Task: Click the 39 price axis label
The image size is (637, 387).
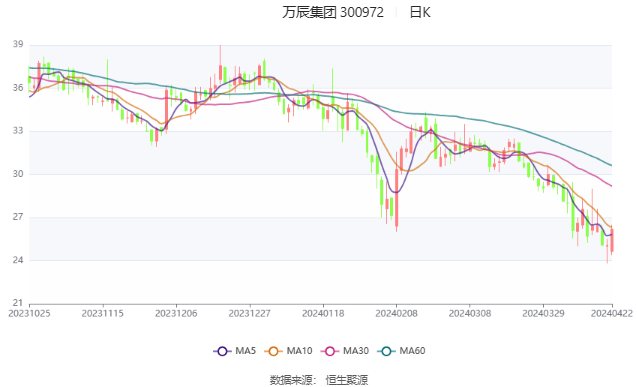Action: point(18,44)
